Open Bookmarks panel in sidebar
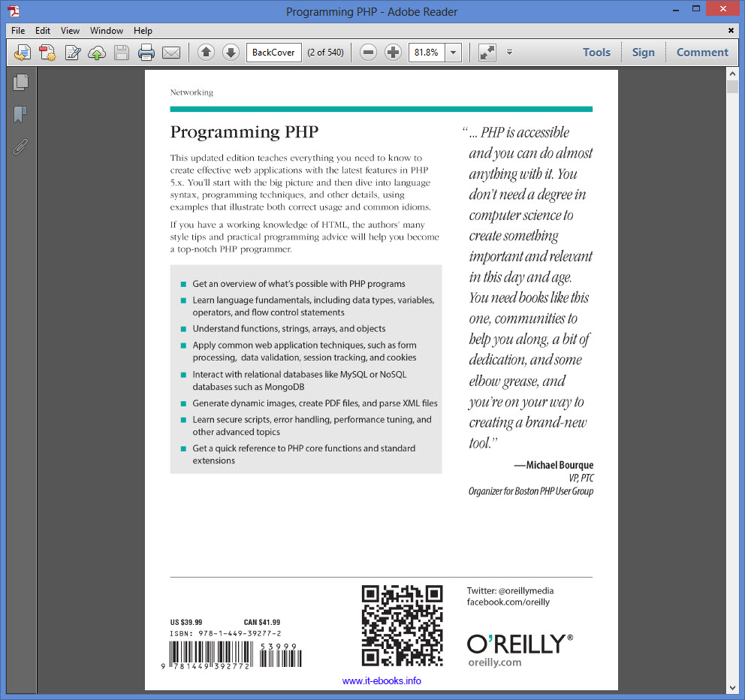 point(20,114)
